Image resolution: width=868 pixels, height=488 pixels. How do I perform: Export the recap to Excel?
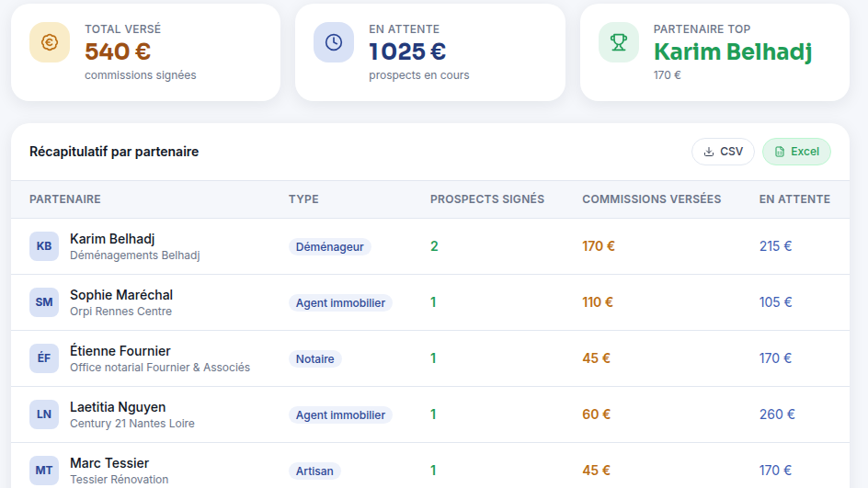(796, 152)
